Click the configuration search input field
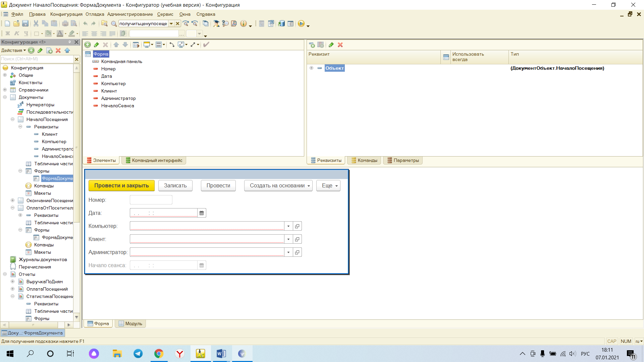Viewport: 644px width, 362px height. click(x=37, y=59)
